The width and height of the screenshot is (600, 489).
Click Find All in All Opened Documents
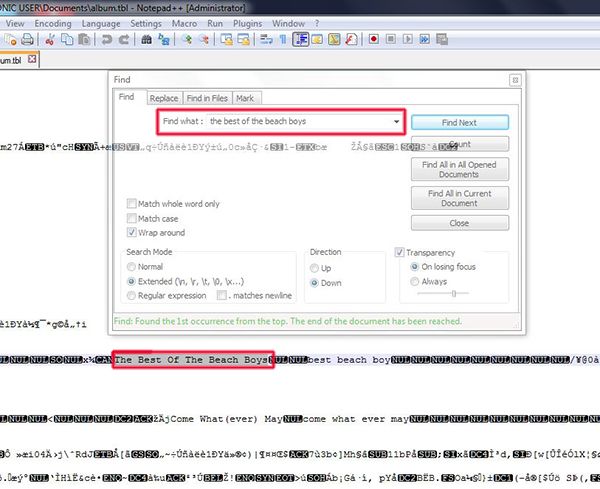point(460,169)
